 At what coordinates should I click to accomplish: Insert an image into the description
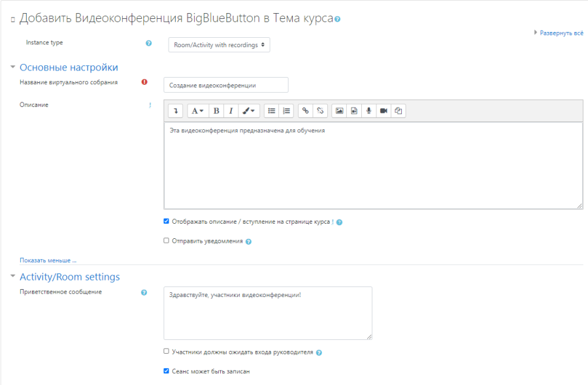click(x=339, y=111)
